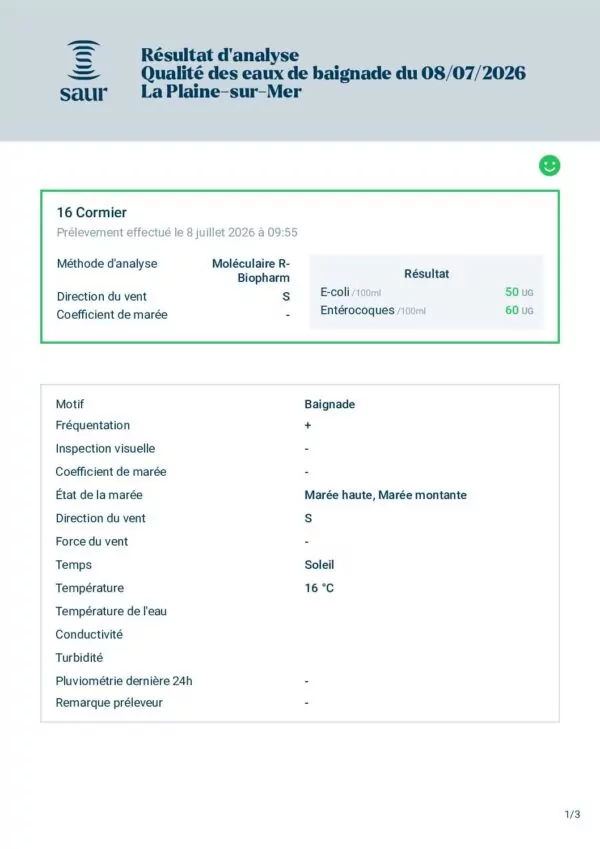
Task: Click the "Fréquentation" row label
Action: pyautogui.click(x=93, y=425)
